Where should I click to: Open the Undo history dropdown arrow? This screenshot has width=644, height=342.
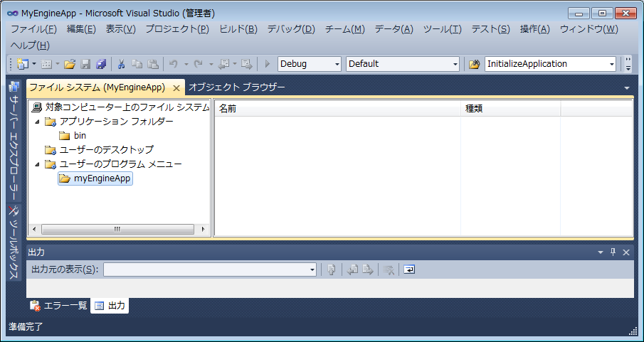point(186,64)
